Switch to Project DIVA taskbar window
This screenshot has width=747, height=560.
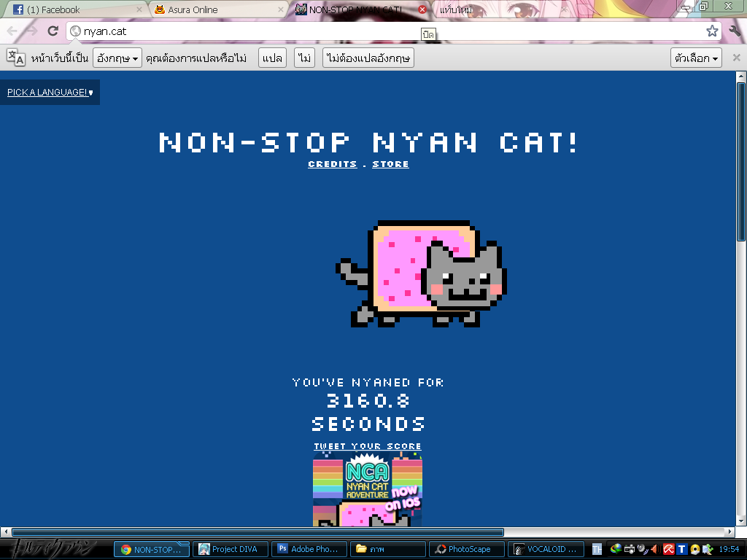coord(231,549)
